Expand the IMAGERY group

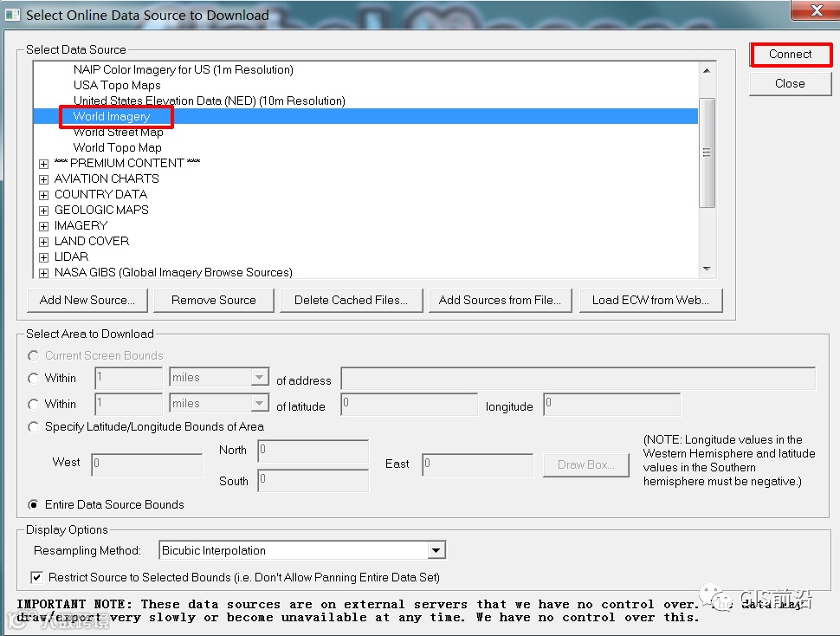coord(44,226)
